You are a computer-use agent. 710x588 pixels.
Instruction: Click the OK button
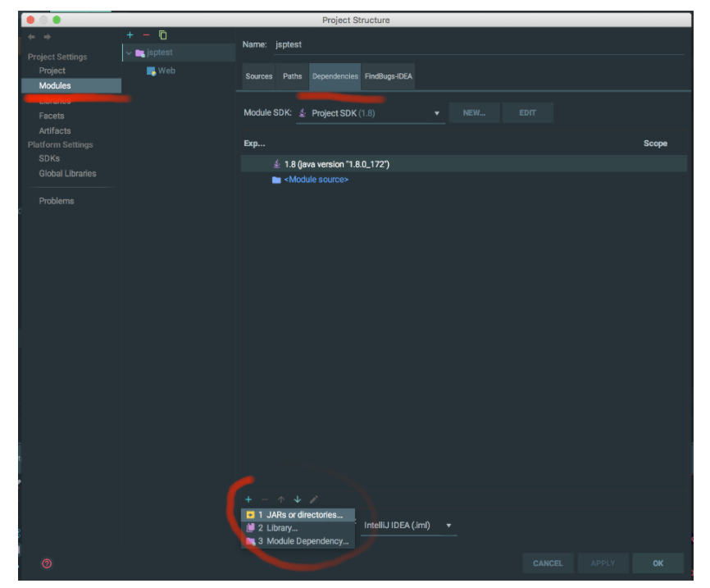[658, 563]
